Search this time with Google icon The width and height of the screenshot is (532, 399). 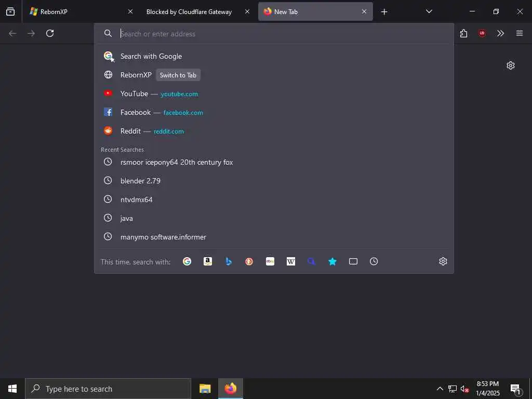point(187,261)
